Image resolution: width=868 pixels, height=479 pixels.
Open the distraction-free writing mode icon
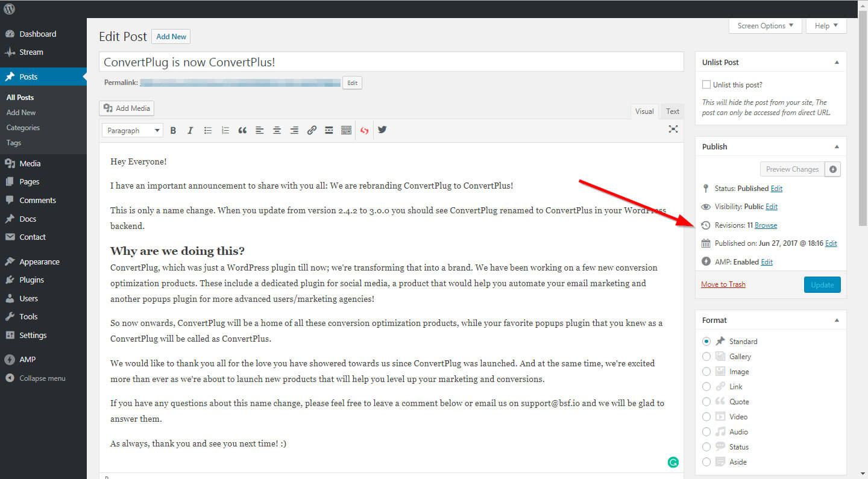pyautogui.click(x=673, y=130)
